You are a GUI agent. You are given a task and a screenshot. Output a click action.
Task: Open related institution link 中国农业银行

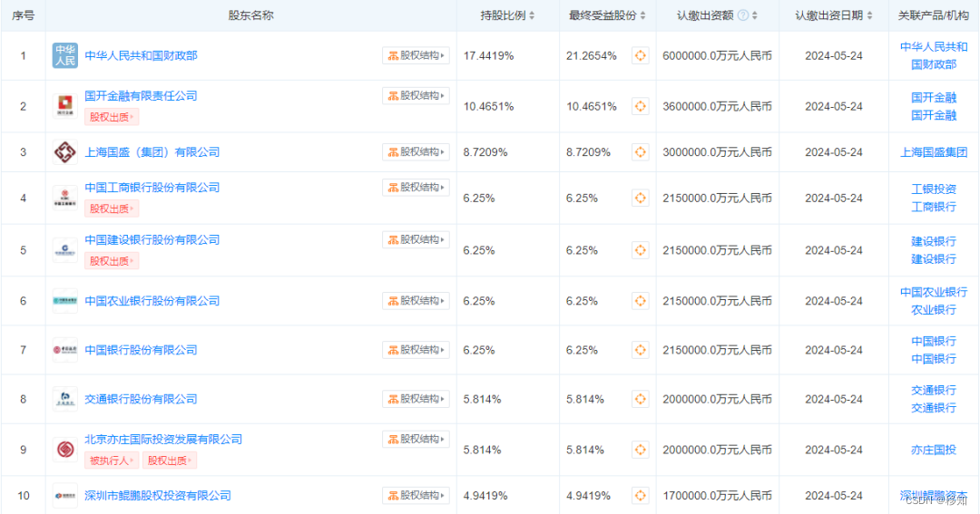(x=934, y=292)
